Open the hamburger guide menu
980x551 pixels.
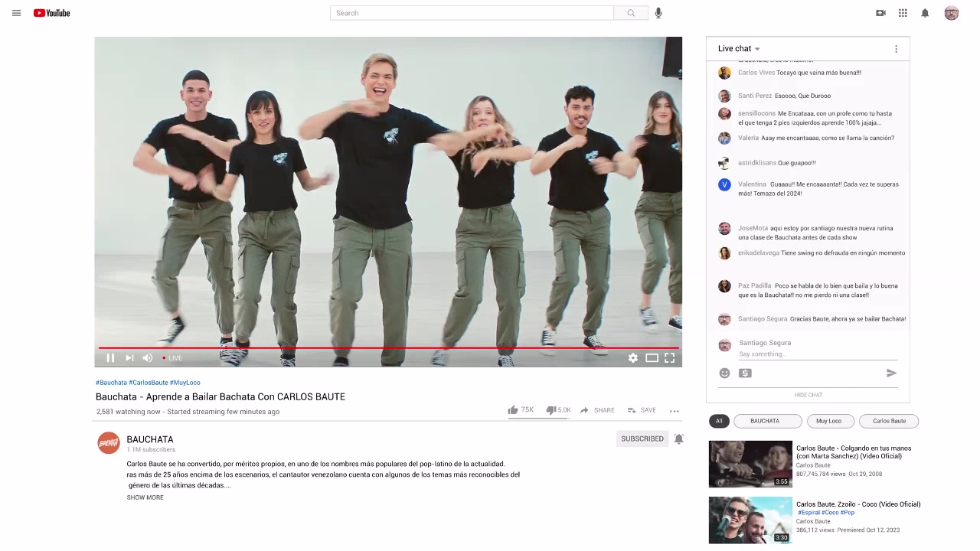(x=16, y=13)
